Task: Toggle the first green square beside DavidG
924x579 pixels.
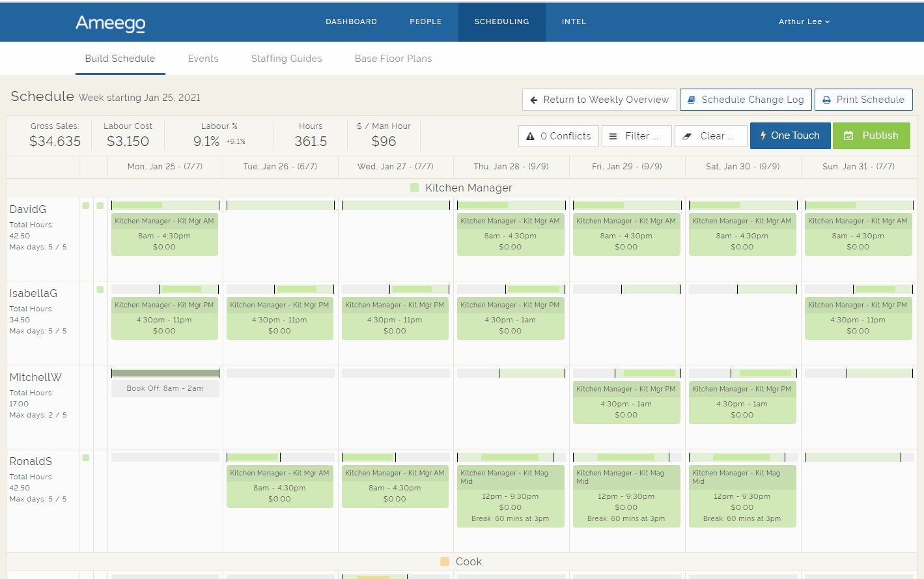Action: (85, 206)
